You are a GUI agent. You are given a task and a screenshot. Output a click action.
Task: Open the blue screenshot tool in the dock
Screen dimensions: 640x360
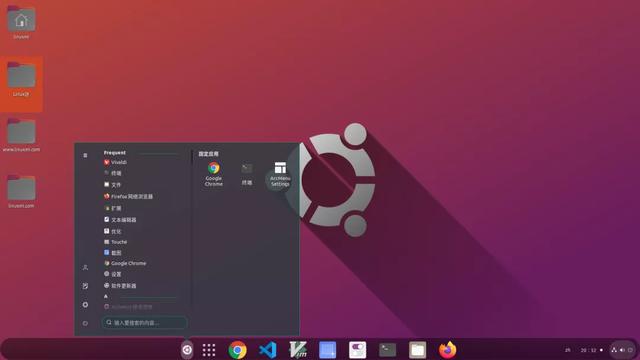pos(327,350)
